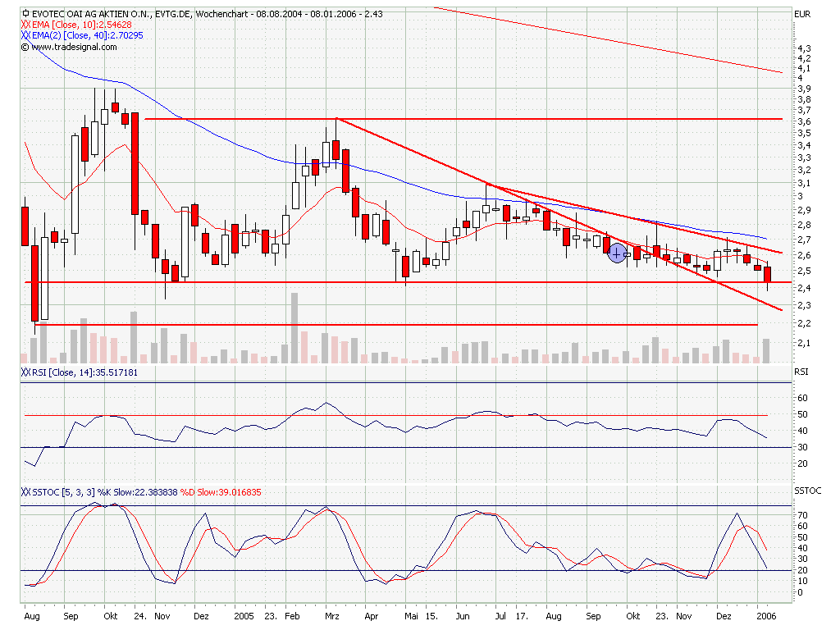Click the RSI label on the right axis
This screenshot has height=630, width=840.
tap(801, 372)
